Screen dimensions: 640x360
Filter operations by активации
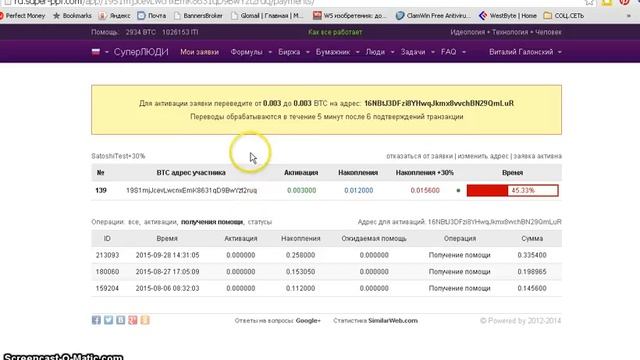(x=160, y=222)
